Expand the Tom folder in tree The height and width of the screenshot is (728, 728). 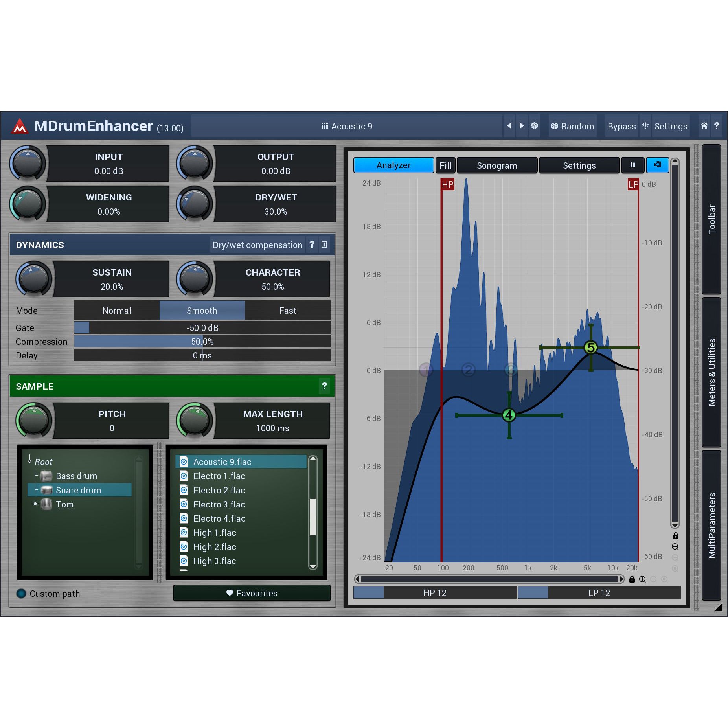click(x=35, y=504)
